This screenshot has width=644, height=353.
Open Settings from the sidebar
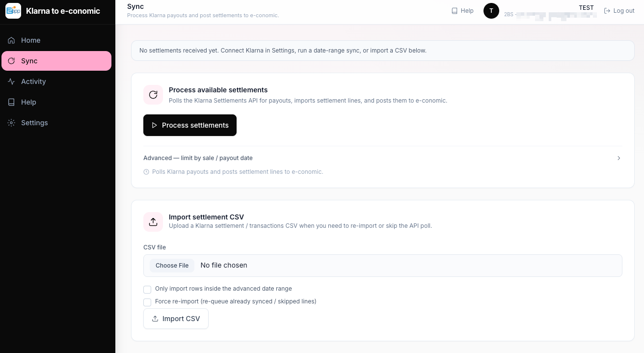[56, 123]
